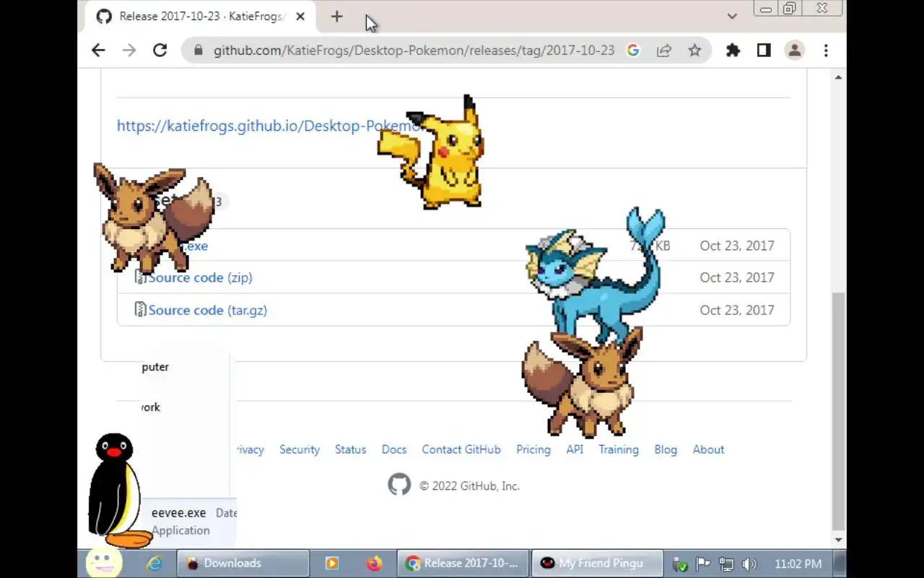Click the archive icon beside Source code (tar.gz)
The image size is (924, 578).
coord(141,309)
